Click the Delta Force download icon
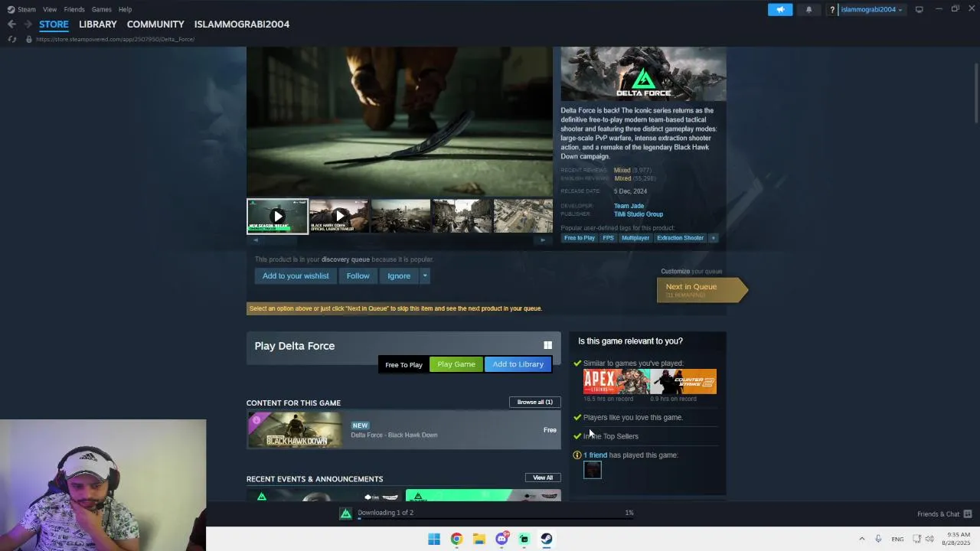980x551 pixels. point(346,514)
